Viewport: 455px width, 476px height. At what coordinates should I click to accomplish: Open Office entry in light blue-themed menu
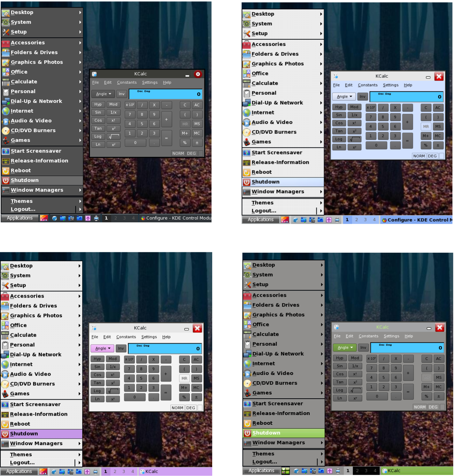(x=283, y=74)
